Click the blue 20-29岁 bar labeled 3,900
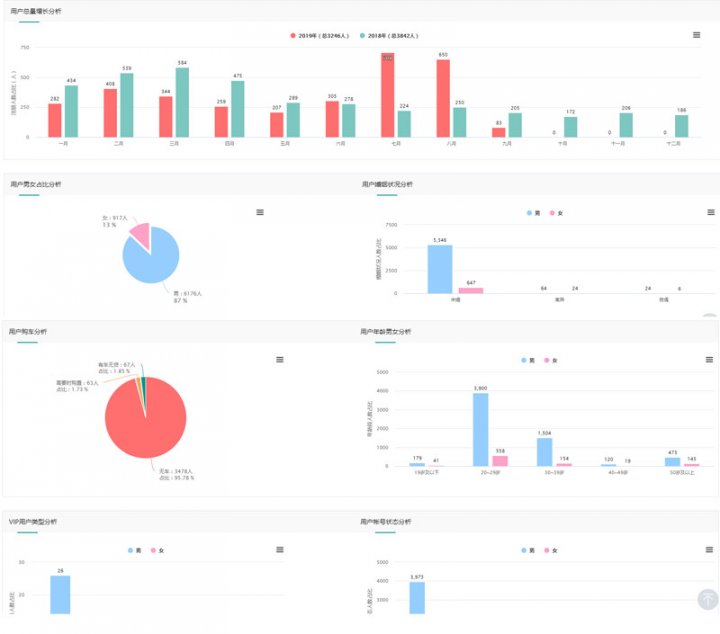720x634 pixels. tap(481, 430)
